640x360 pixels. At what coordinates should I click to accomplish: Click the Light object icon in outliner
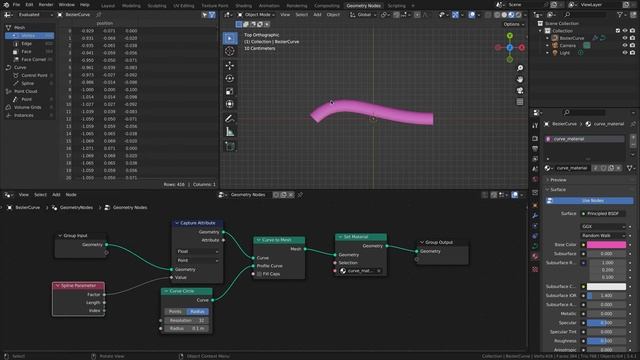coord(555,53)
